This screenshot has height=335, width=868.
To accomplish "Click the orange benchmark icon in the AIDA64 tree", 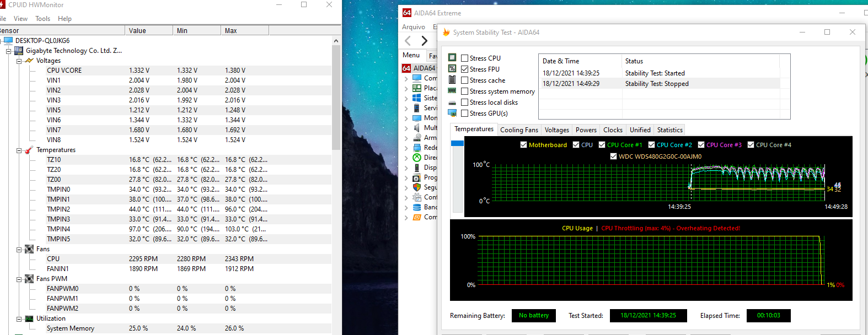I will [x=417, y=217].
